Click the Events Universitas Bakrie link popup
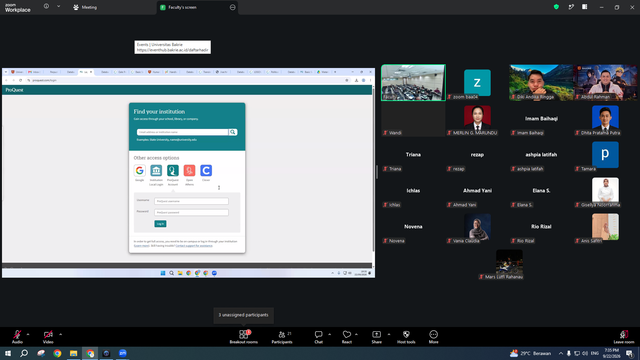 (173, 47)
